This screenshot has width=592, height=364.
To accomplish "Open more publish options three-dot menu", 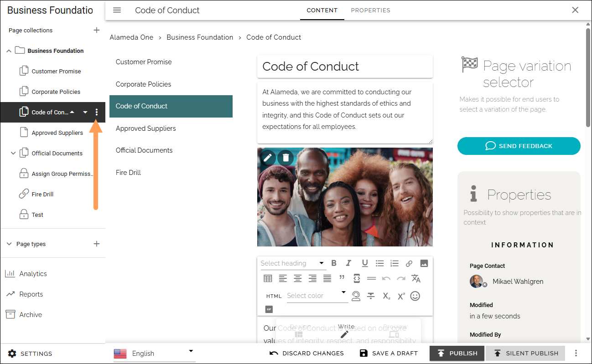I will [576, 353].
